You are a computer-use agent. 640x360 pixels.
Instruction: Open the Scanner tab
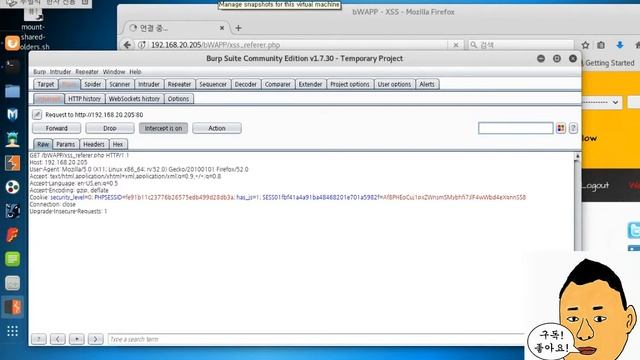point(120,84)
